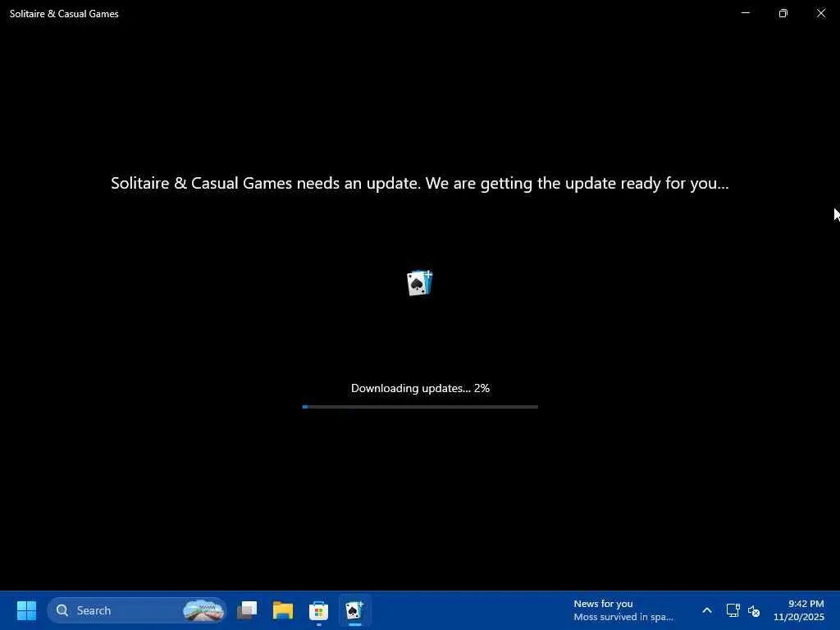Minimize the Solitaire & Casual Games window
Screen dimensions: 840x630
(x=745, y=13)
